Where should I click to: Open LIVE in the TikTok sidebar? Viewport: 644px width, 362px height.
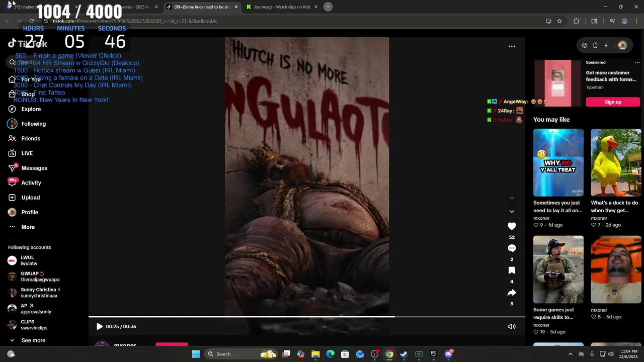[27, 153]
